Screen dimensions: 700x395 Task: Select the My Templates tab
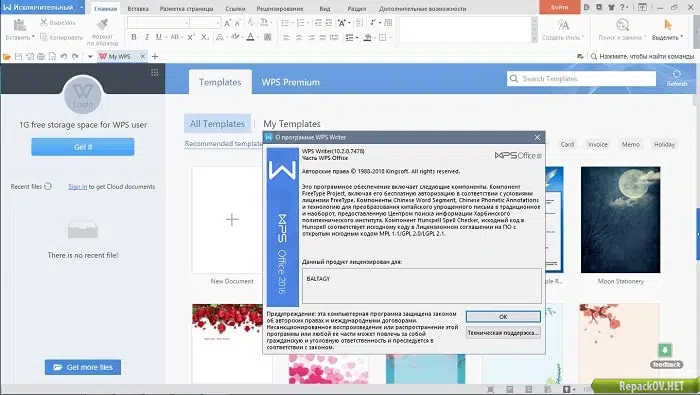(292, 124)
